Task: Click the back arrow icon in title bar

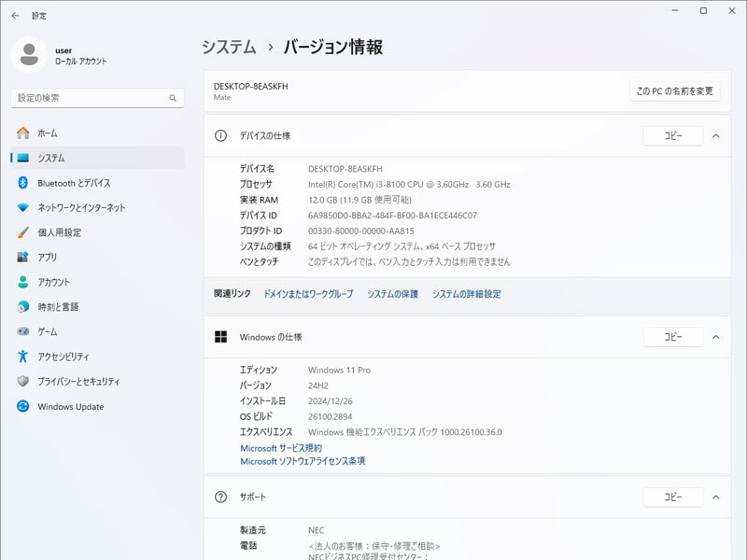Action: tap(15, 16)
